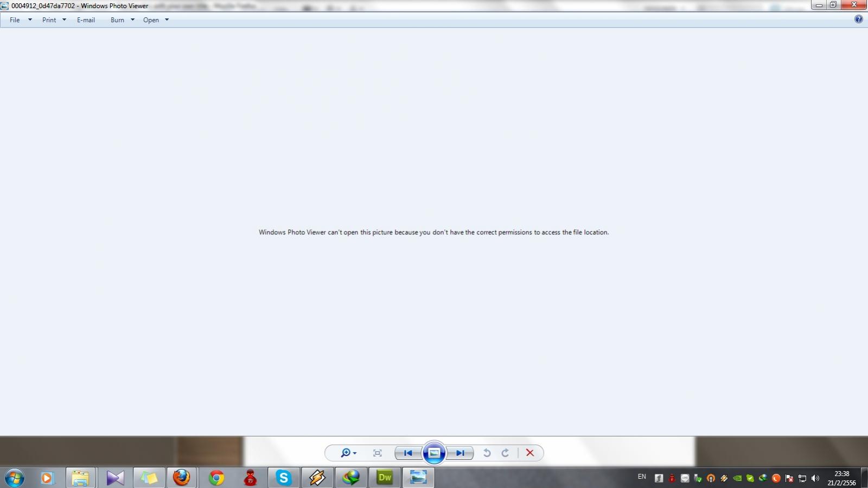Expand the Burn dropdown arrow

[x=132, y=20]
